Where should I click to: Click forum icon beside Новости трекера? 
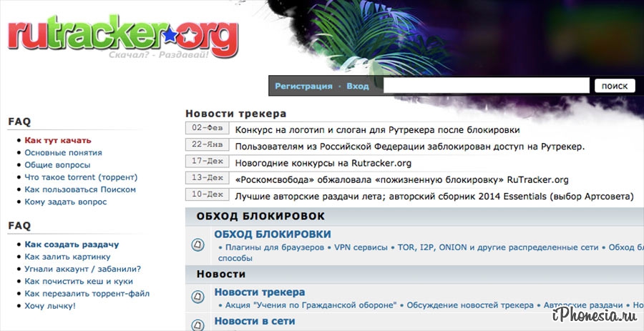[x=198, y=297]
